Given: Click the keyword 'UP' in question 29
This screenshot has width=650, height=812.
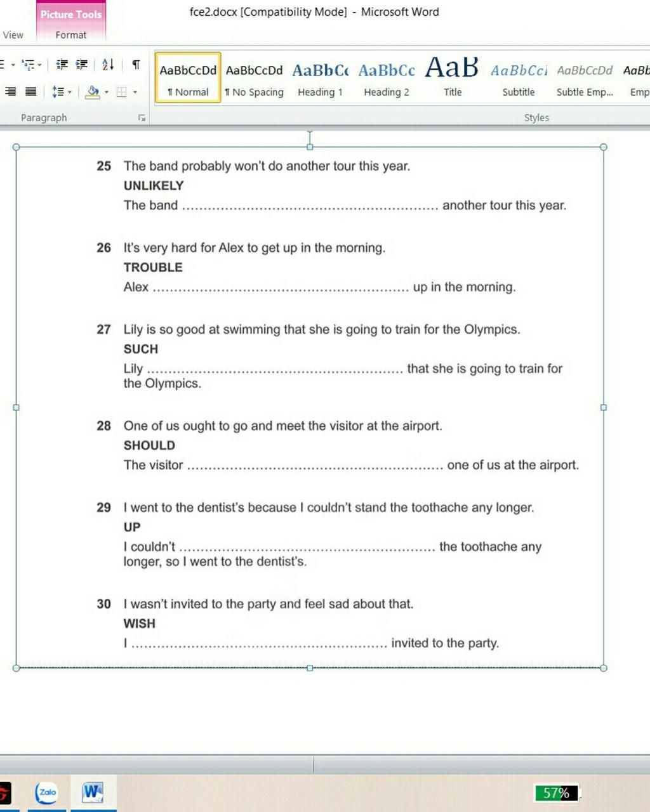Looking at the screenshot, I should pyautogui.click(x=132, y=527).
